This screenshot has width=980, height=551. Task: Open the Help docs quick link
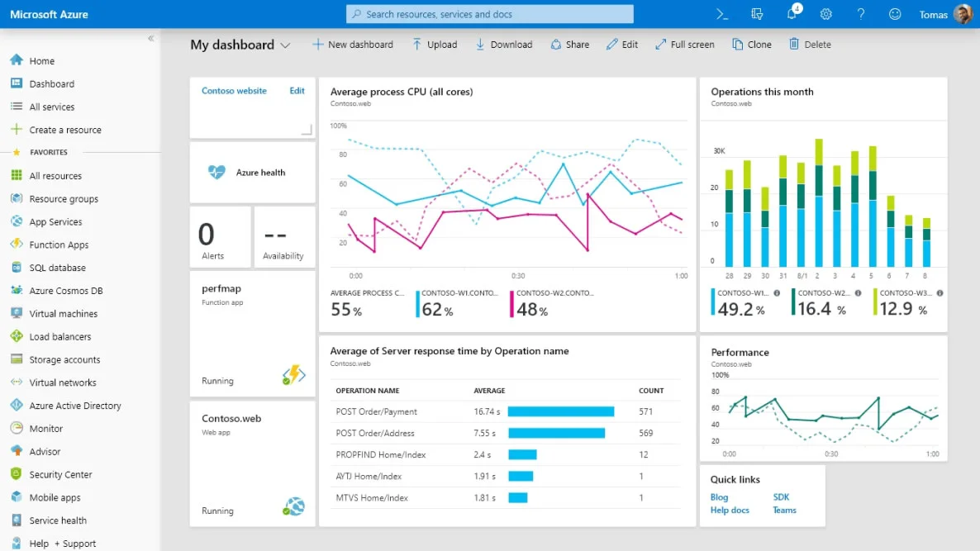pos(730,511)
